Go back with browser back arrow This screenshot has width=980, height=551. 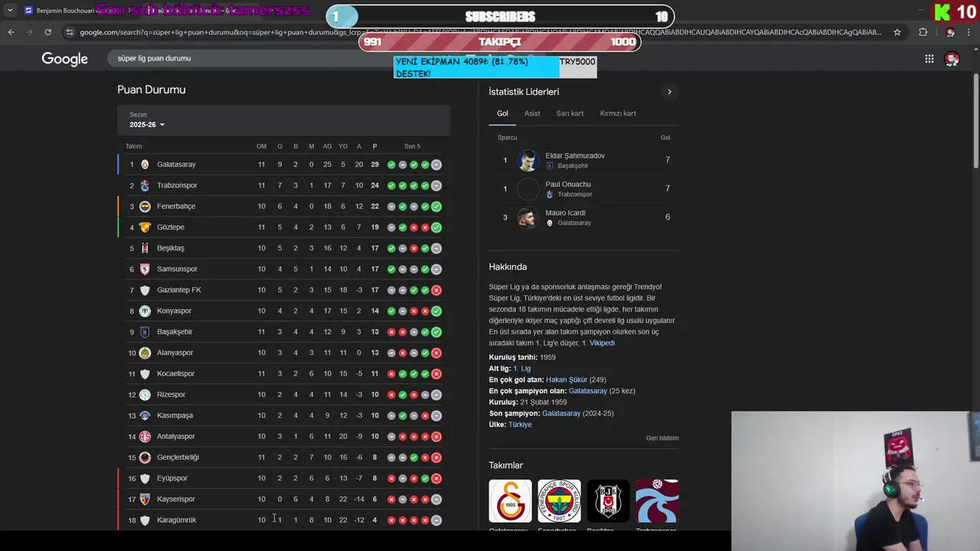(x=11, y=32)
